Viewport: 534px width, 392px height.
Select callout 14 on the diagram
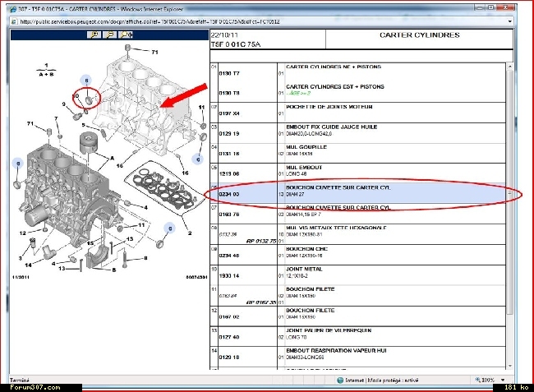click(x=28, y=265)
